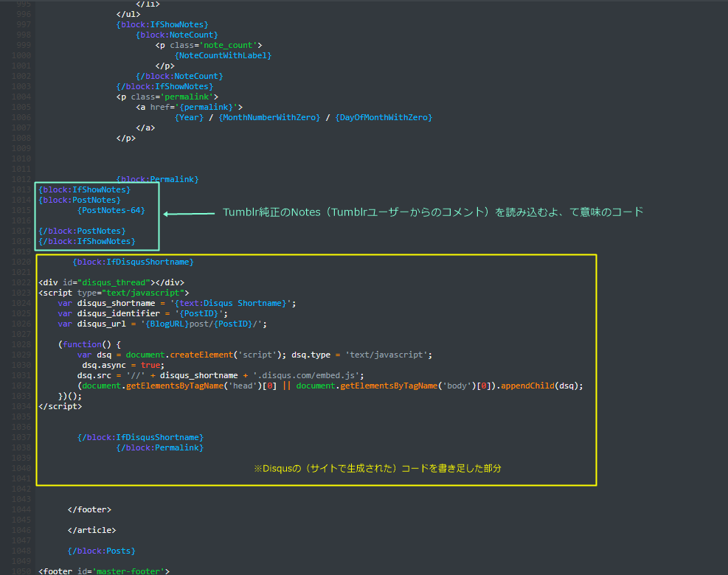Screen dimensions: 728x575
Task: Click the closing {/block:NoteCount} tag
Action: coord(179,76)
